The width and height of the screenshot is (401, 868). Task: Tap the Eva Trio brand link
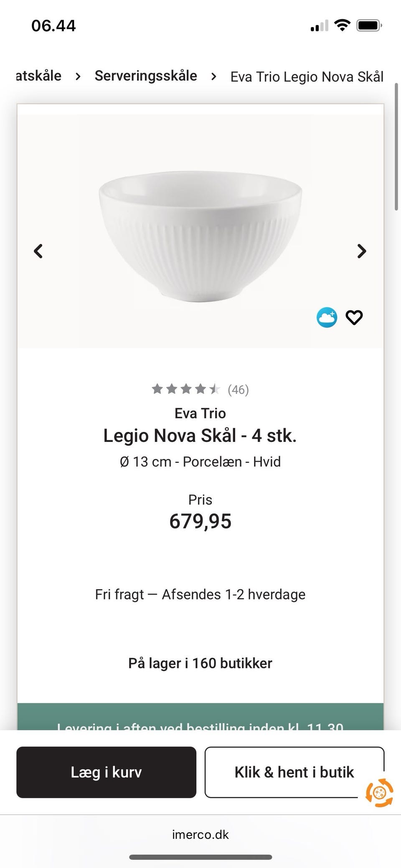(x=200, y=413)
